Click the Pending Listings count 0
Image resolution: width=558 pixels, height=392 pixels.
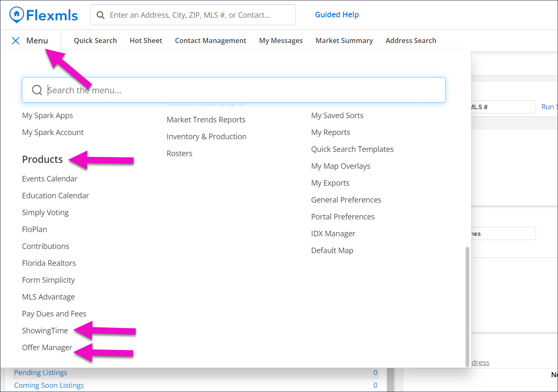tap(375, 373)
